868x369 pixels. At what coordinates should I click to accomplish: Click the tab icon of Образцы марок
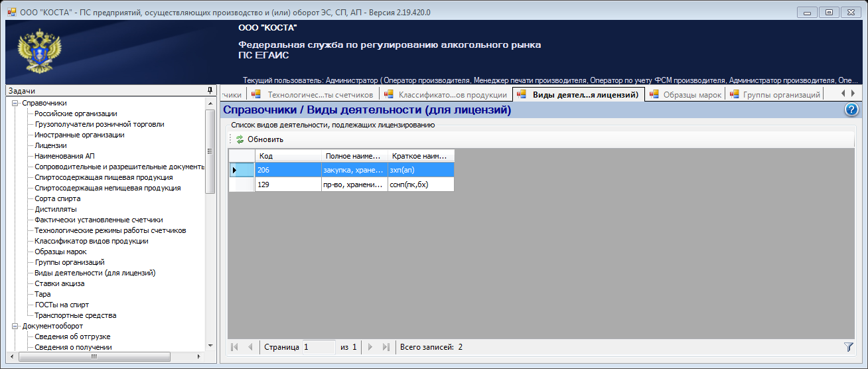(x=654, y=94)
